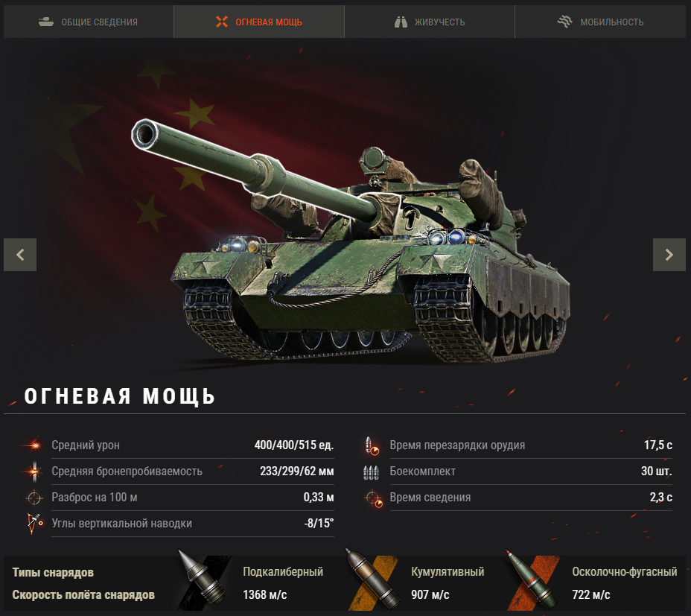Screen dimensions: 691x616
Task: Select the Мобильность tab
Action: click(x=600, y=22)
